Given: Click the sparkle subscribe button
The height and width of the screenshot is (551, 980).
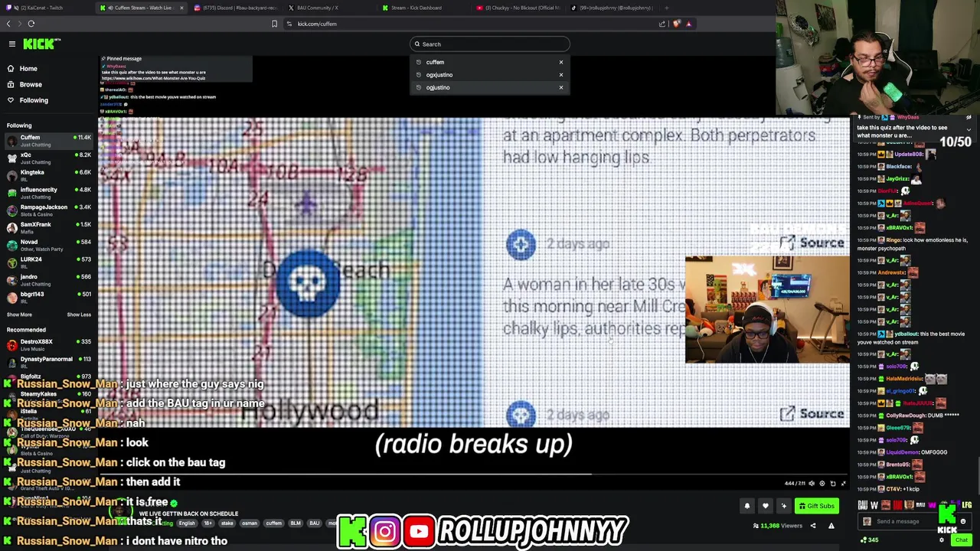Looking at the screenshot, I should (783, 506).
